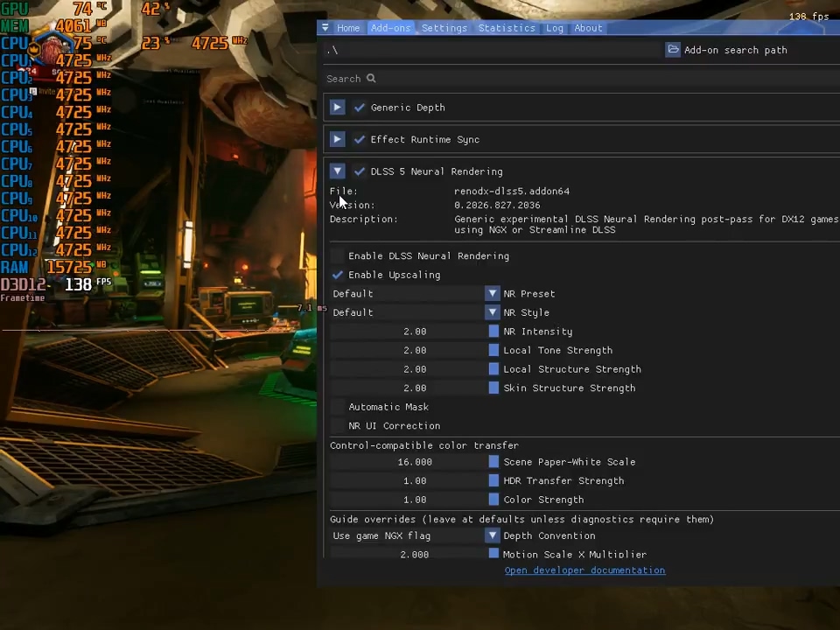Enable DLSS Neural Rendering checkbox

[338, 255]
